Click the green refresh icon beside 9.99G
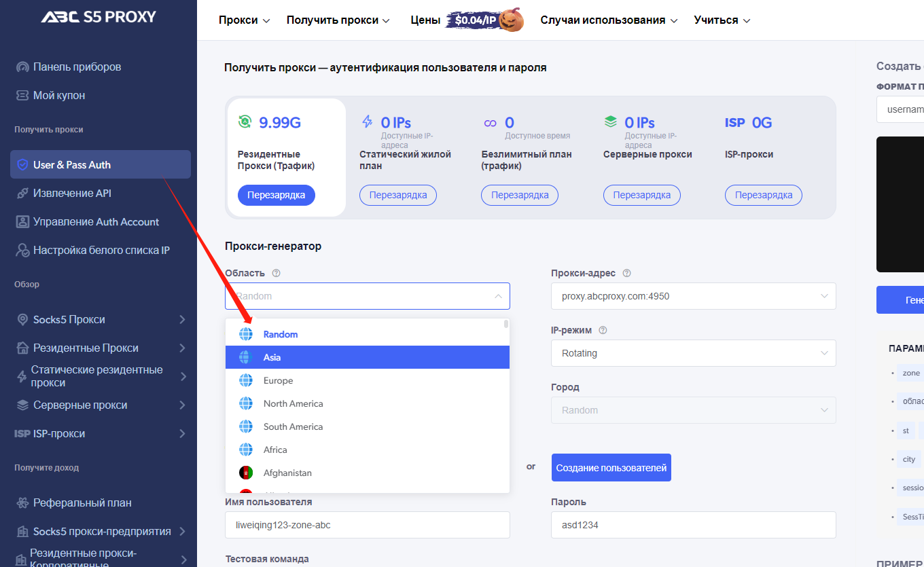 [x=245, y=122]
